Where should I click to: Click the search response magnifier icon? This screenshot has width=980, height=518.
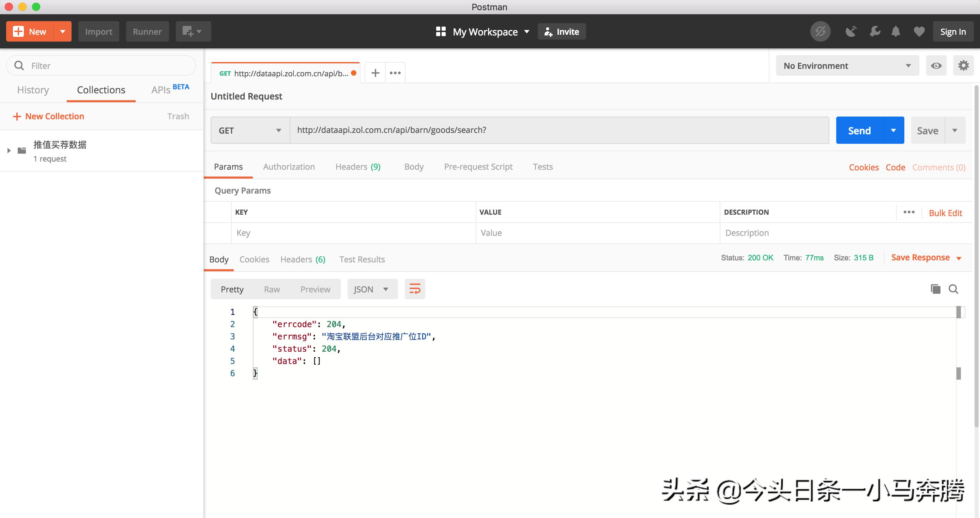(953, 289)
